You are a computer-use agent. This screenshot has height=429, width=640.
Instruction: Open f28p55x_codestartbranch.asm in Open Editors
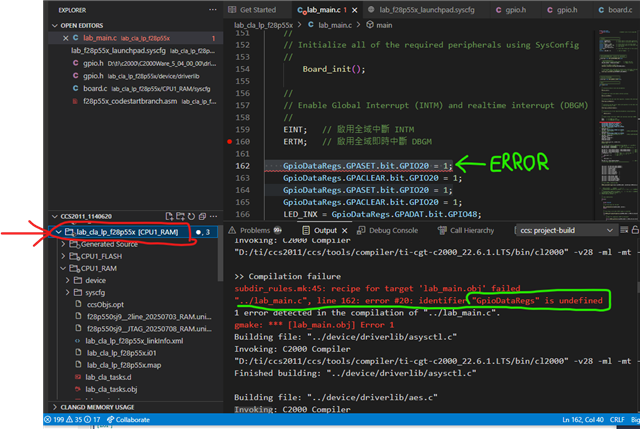click(136, 101)
